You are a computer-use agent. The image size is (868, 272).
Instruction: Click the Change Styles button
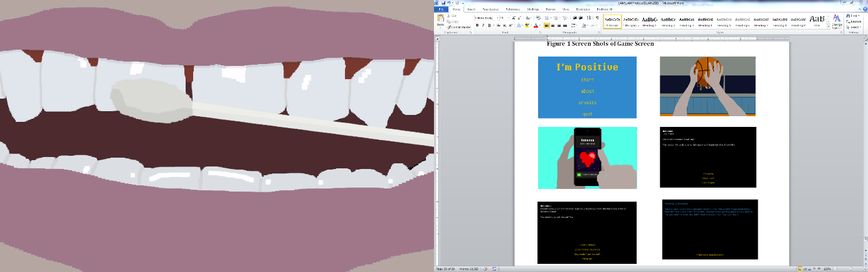click(837, 22)
